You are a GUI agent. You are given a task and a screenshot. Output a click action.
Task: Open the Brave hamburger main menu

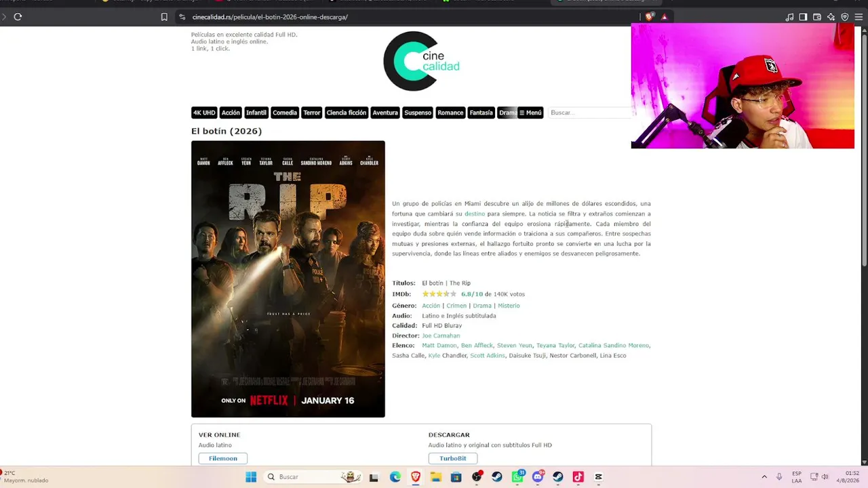859,17
